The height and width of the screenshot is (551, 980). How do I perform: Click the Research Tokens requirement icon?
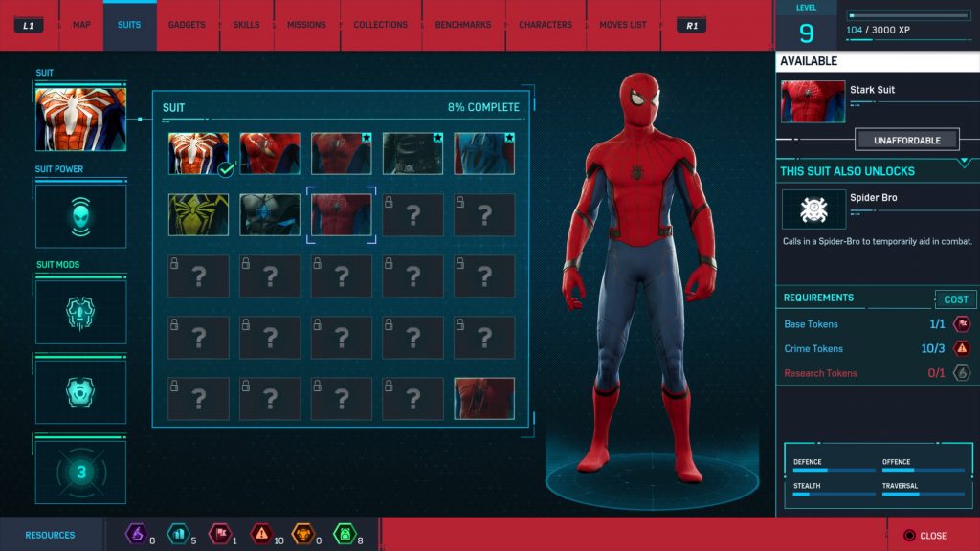click(962, 373)
